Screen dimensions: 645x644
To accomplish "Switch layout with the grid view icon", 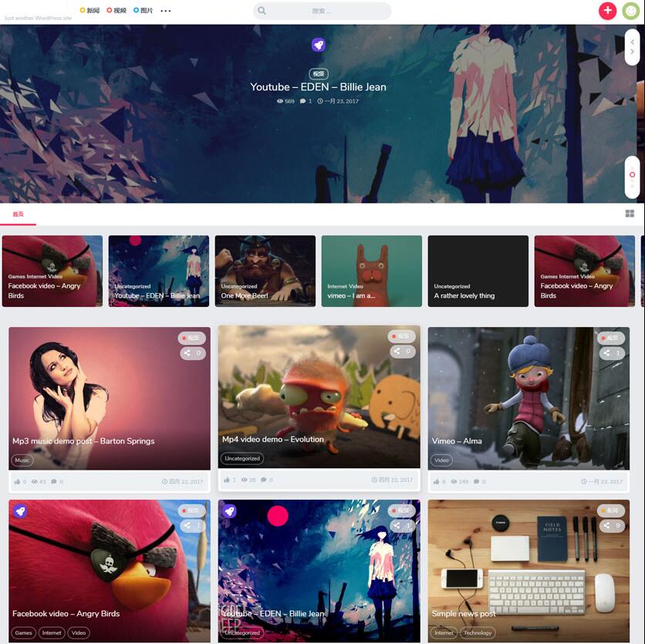I will (x=630, y=213).
